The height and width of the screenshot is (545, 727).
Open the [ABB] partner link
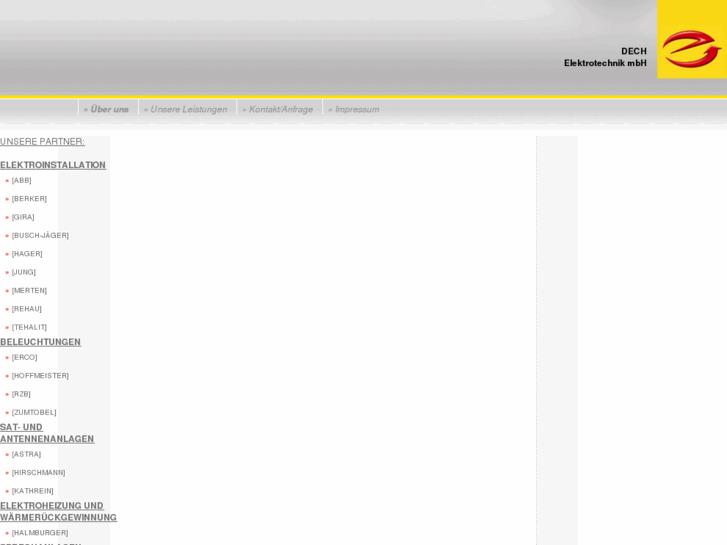tap(21, 180)
